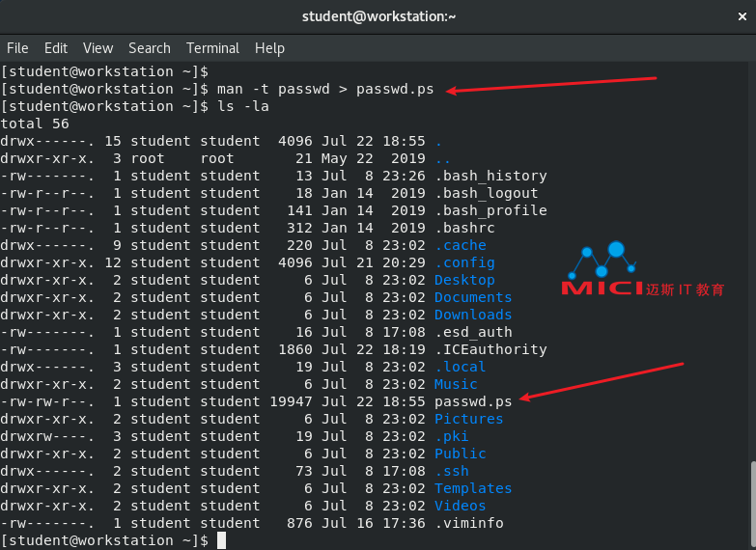Click the Videos directory entry
Screen dimensions: 756x550
pos(460,506)
